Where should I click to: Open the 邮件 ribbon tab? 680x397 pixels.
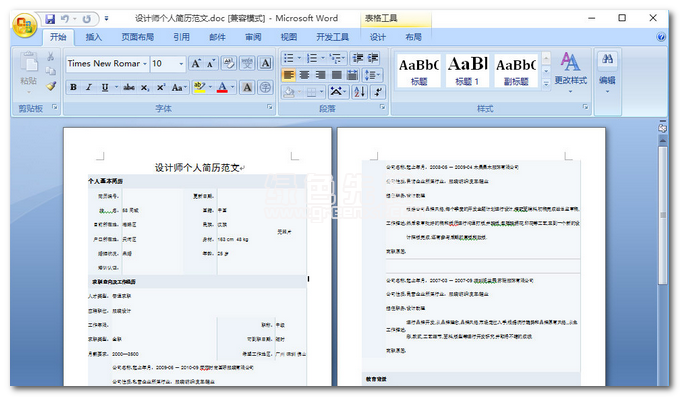(x=217, y=37)
